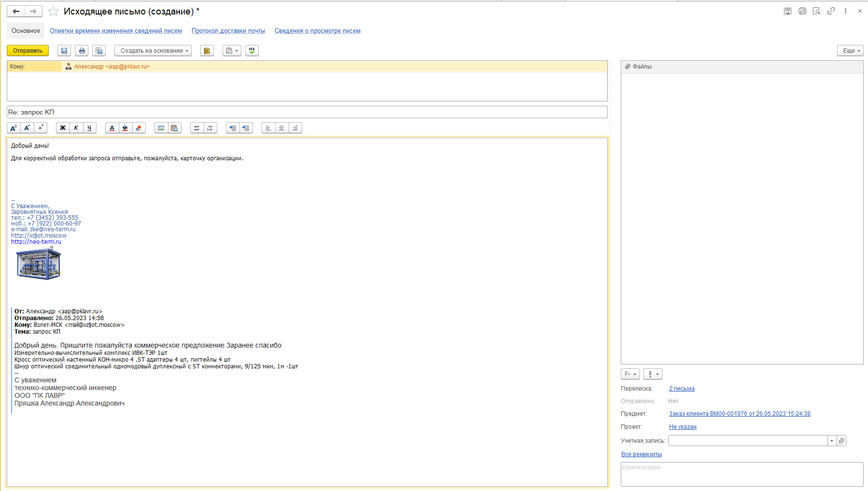Clear formatting with the eraser icon
This screenshot has width=868, height=491.
point(139,128)
